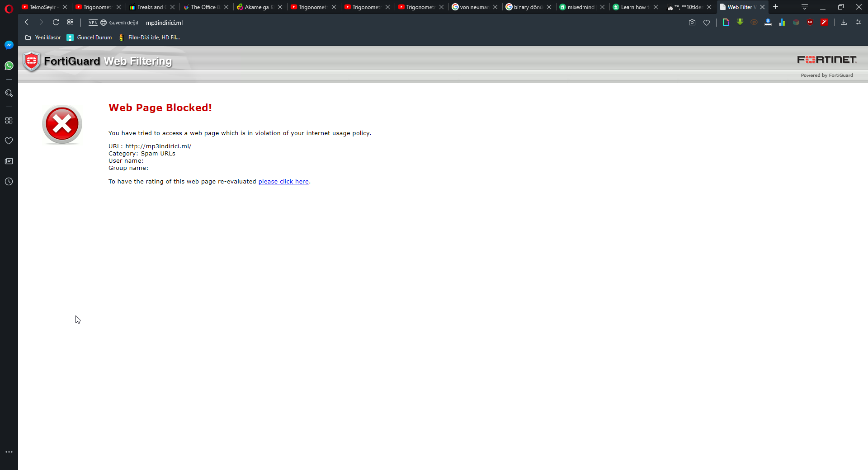Open the 'Film-Dizi izle' bookmark

pos(150,38)
